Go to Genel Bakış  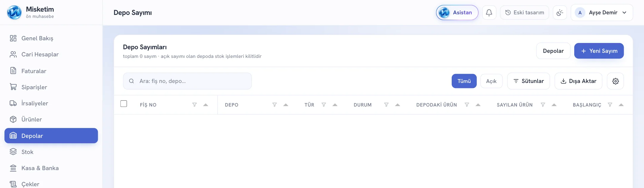pyautogui.click(x=51, y=38)
